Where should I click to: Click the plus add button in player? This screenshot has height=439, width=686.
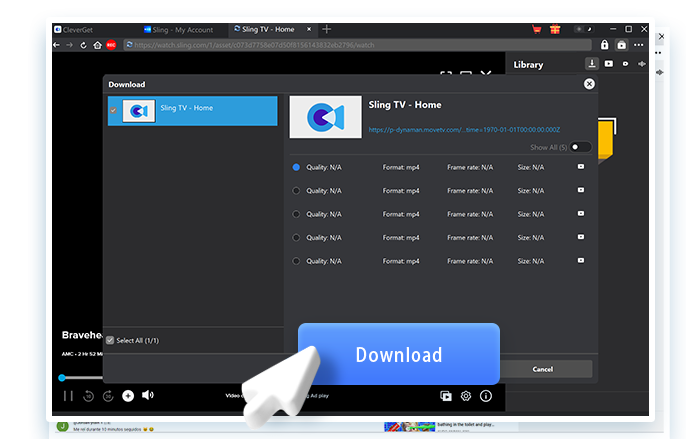coord(128,396)
